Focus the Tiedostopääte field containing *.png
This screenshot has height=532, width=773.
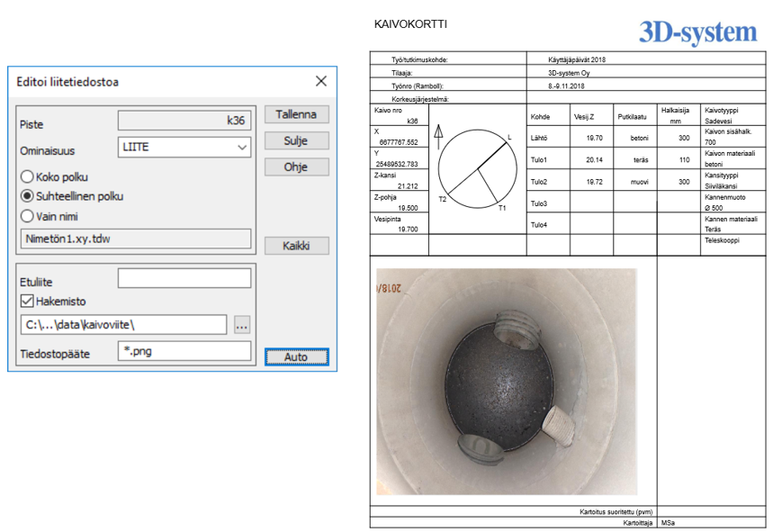click(x=184, y=352)
